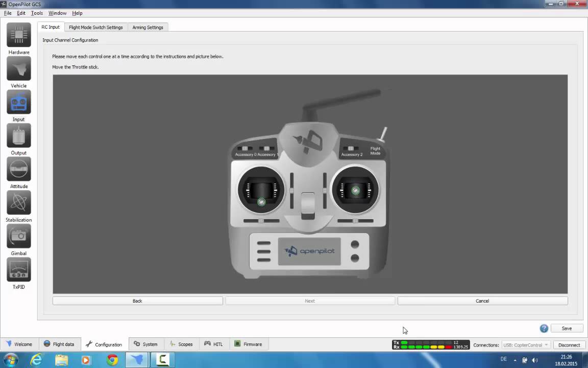Open the Gimbal camera settings
This screenshot has width=588, height=368.
point(19,236)
